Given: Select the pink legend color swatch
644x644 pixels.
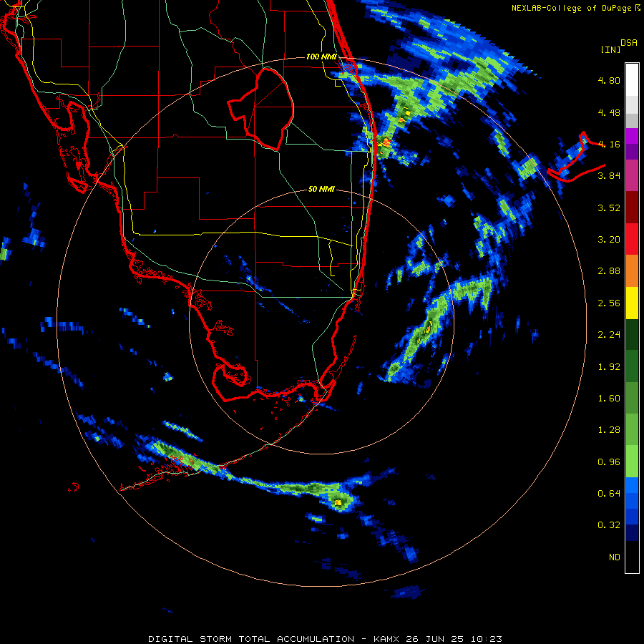Looking at the screenshot, I should (632, 176).
